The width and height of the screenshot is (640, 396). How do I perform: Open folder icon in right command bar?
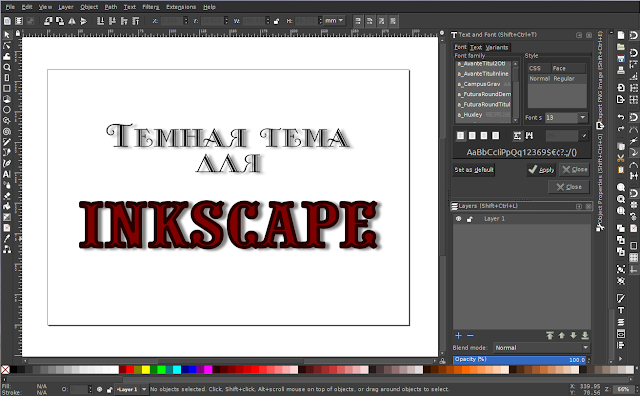[621, 47]
